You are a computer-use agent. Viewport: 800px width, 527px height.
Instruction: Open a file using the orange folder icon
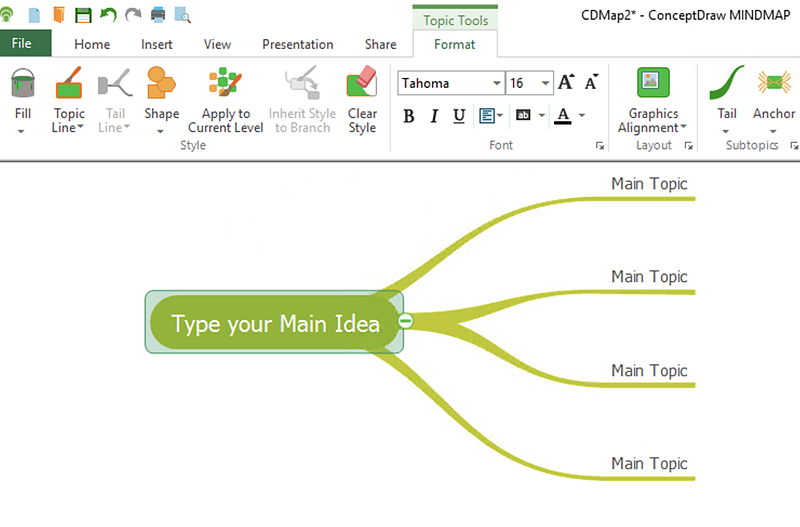[x=59, y=14]
